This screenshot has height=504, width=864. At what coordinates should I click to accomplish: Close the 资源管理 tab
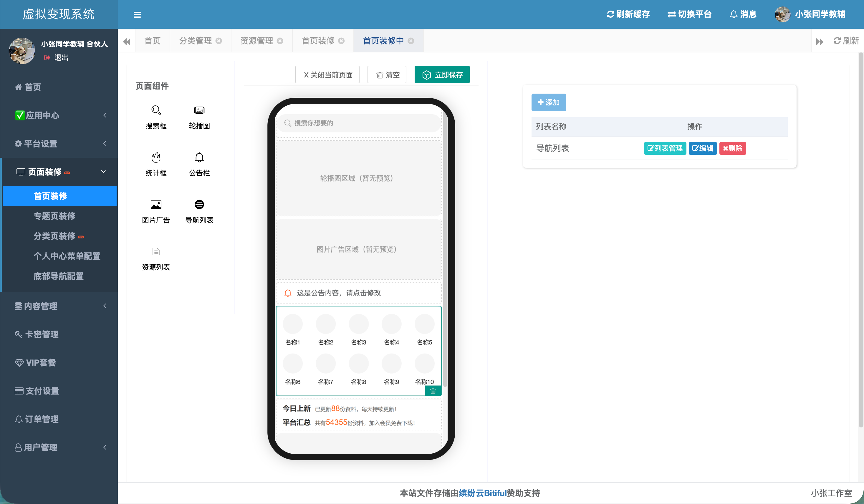click(x=280, y=41)
